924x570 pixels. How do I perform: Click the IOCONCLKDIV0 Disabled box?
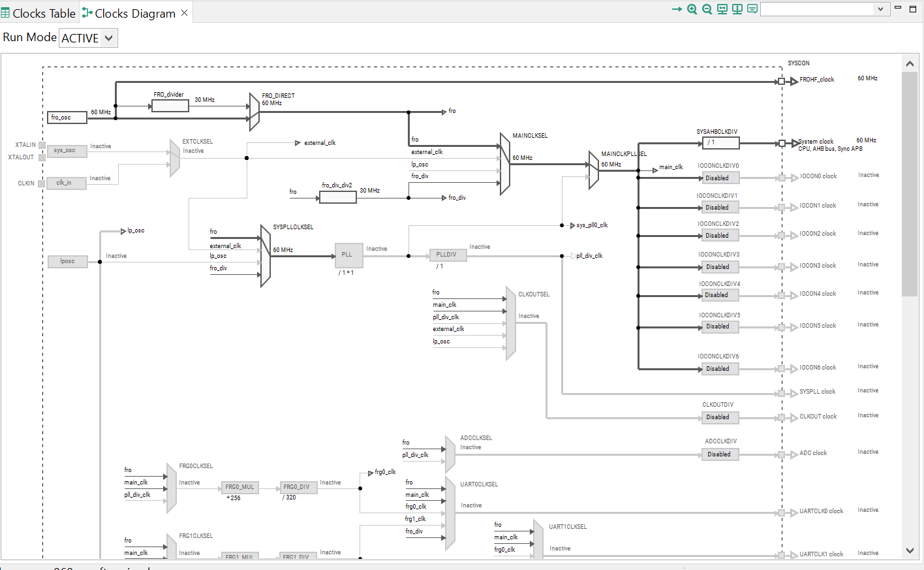[x=720, y=178]
